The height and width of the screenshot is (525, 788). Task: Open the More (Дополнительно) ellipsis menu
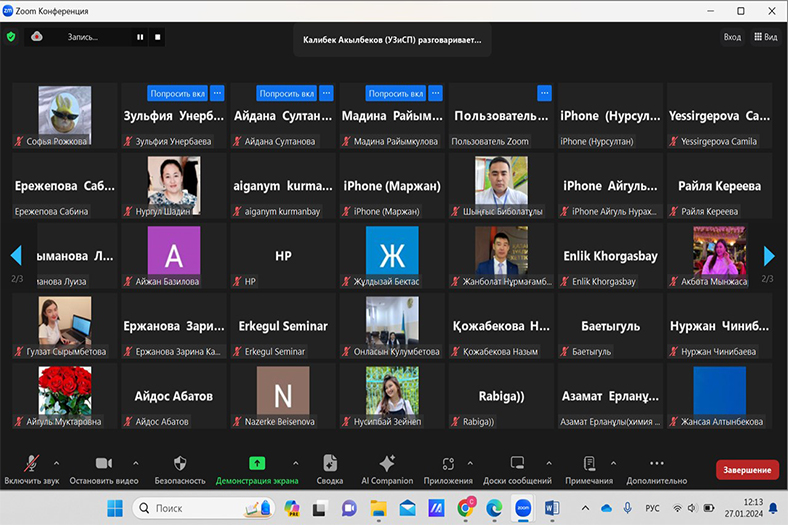[656, 464]
